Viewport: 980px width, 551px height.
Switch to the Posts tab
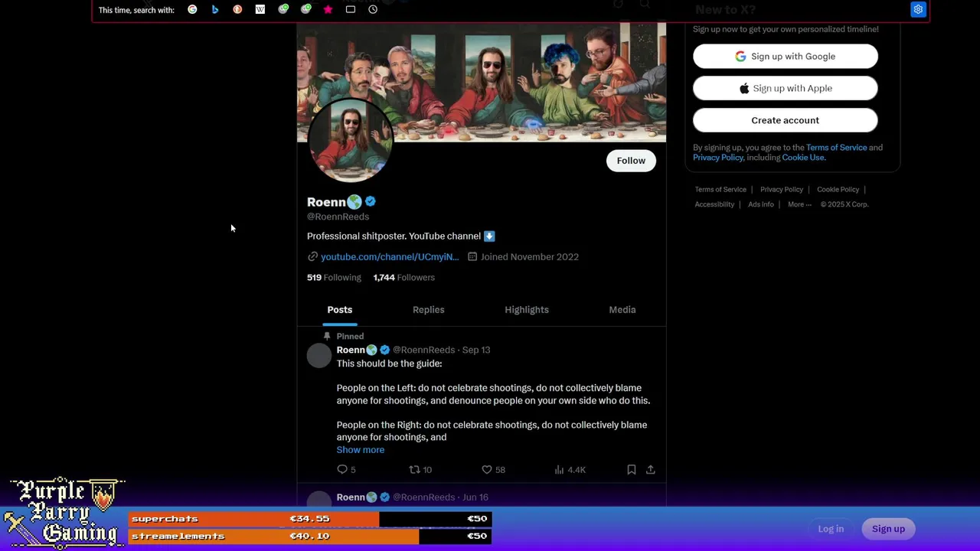(x=340, y=310)
